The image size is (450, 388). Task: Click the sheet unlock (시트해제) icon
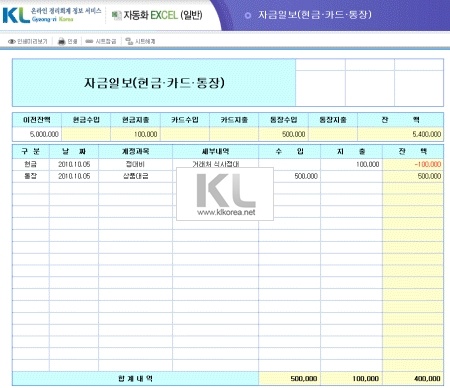pyautogui.click(x=129, y=41)
